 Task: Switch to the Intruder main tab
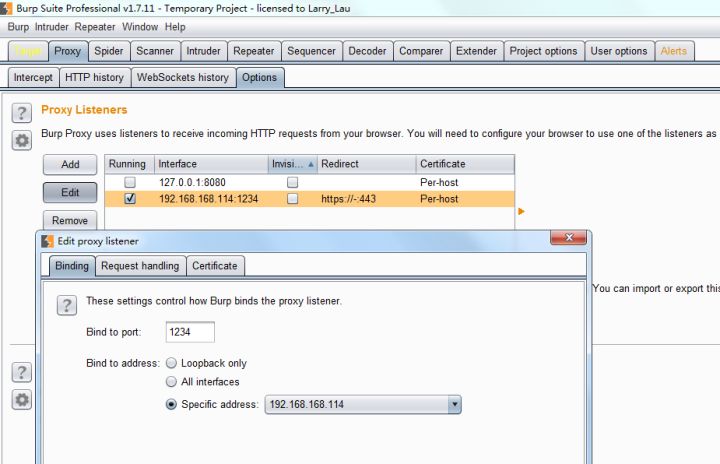203,51
